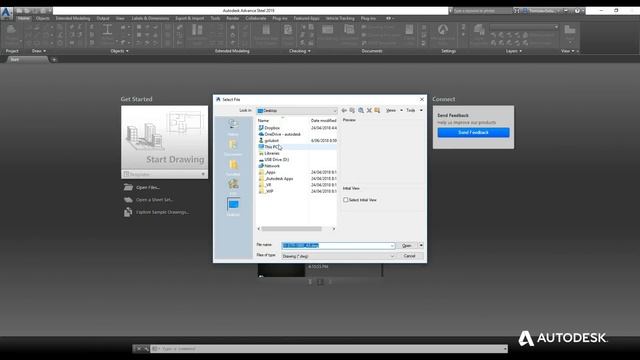Click the keyword search box in the title bar
The image size is (640, 360).
tap(481, 11)
